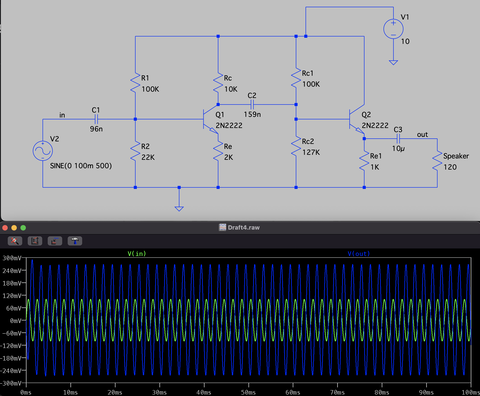Click the Draft4.raw file icon in the title bar
The height and width of the screenshot is (396, 480).
(x=222, y=227)
